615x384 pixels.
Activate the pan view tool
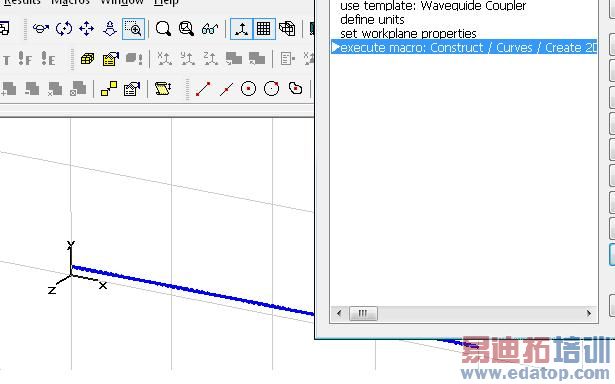tap(87, 29)
